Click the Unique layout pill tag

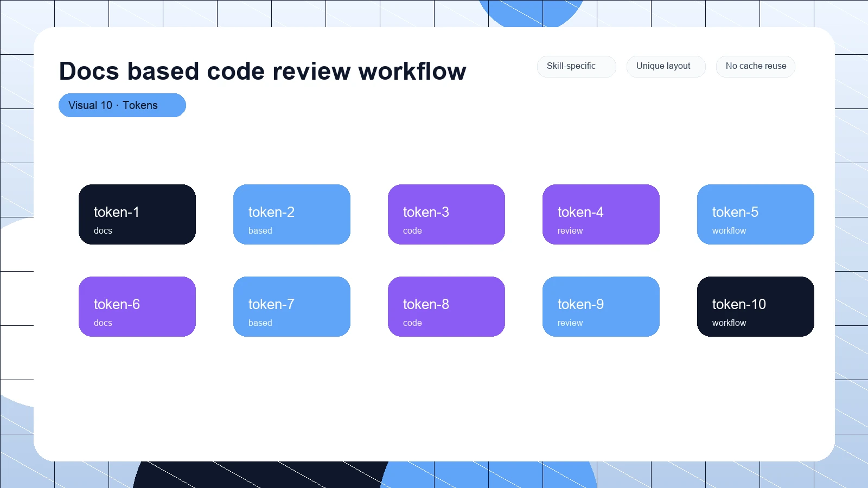click(666, 66)
